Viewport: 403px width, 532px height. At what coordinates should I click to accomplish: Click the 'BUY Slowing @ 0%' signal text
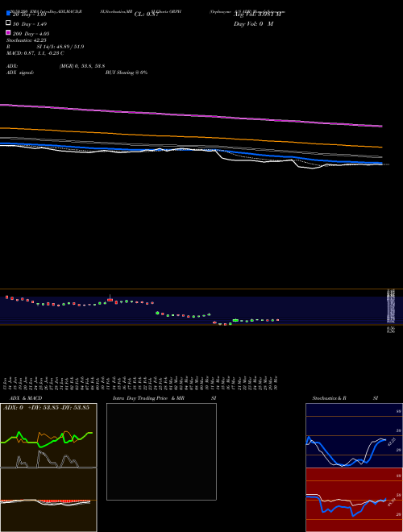tap(127, 73)
